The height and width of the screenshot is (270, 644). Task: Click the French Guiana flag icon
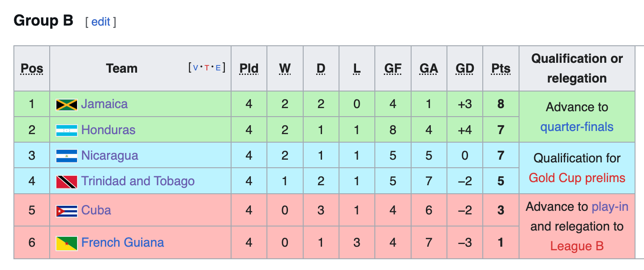pos(67,243)
